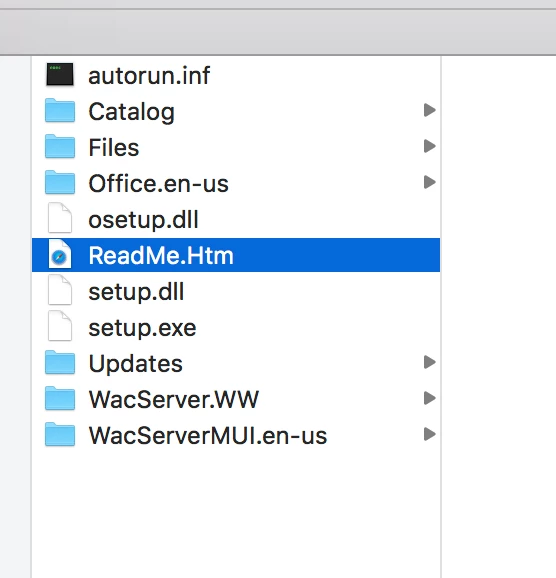The image size is (556, 578).
Task: Click the Files folder icon
Action: coord(60,146)
